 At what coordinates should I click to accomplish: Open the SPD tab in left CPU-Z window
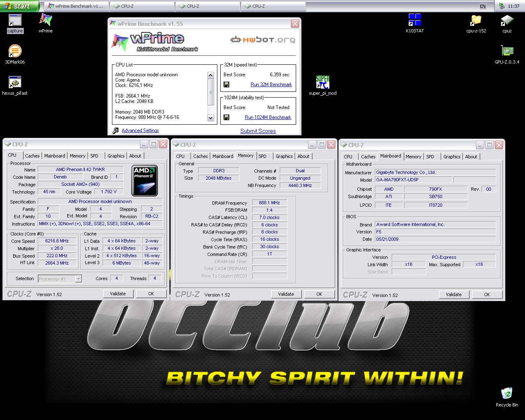pyautogui.click(x=94, y=156)
